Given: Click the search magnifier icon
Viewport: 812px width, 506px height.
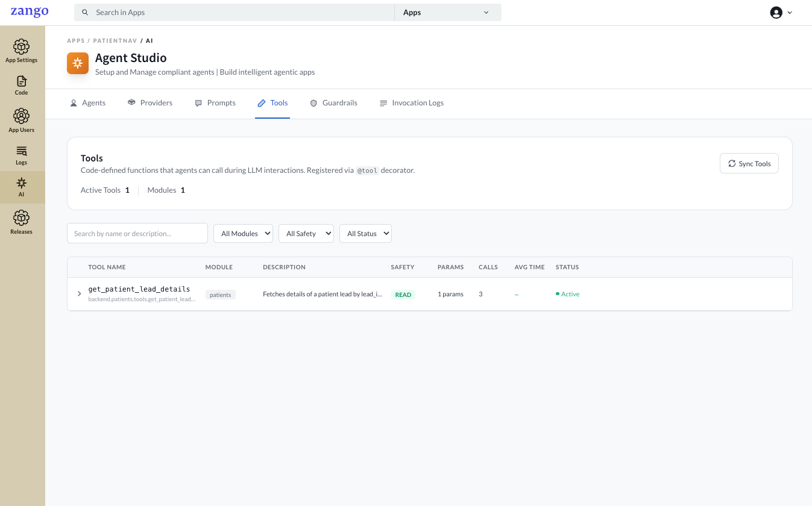Looking at the screenshot, I should pos(85,13).
